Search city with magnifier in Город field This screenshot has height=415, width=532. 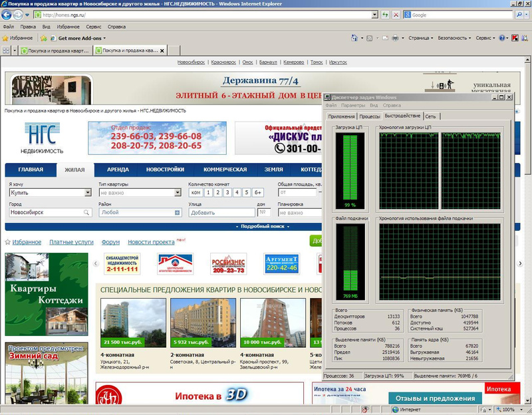[x=86, y=212]
